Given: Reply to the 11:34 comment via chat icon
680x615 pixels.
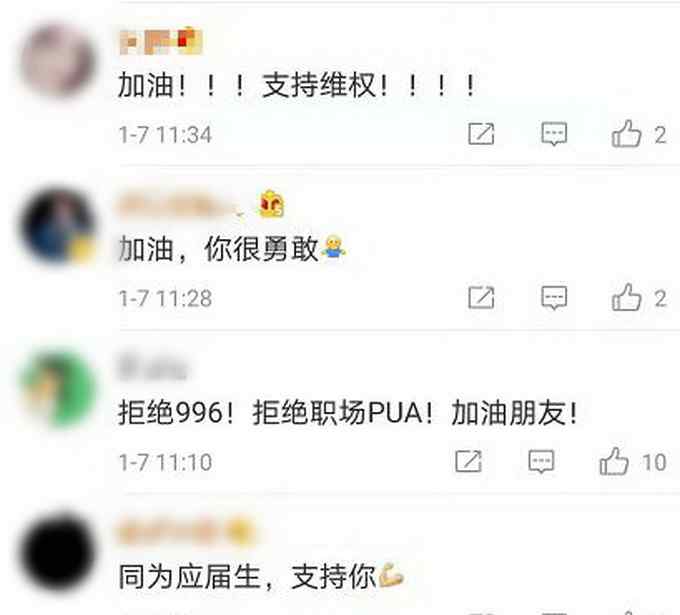Looking at the screenshot, I should [x=554, y=134].
